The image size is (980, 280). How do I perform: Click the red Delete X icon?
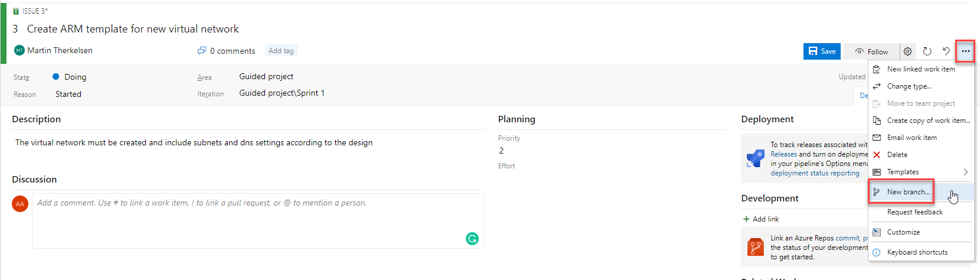tap(877, 155)
